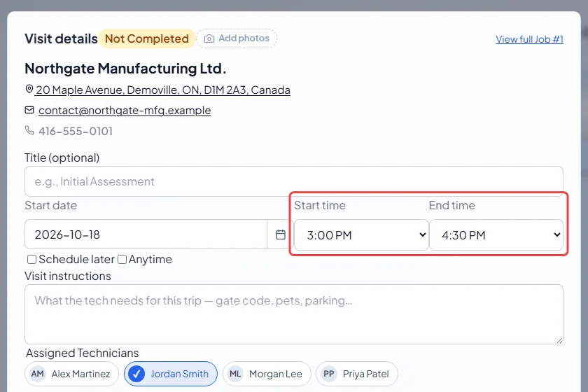The width and height of the screenshot is (588, 392).
Task: Click the Visit instructions resize handle
Action: (x=559, y=340)
